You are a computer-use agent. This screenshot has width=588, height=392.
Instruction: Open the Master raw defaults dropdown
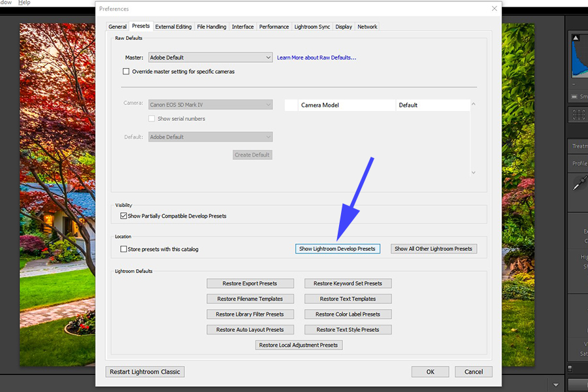[210, 57]
